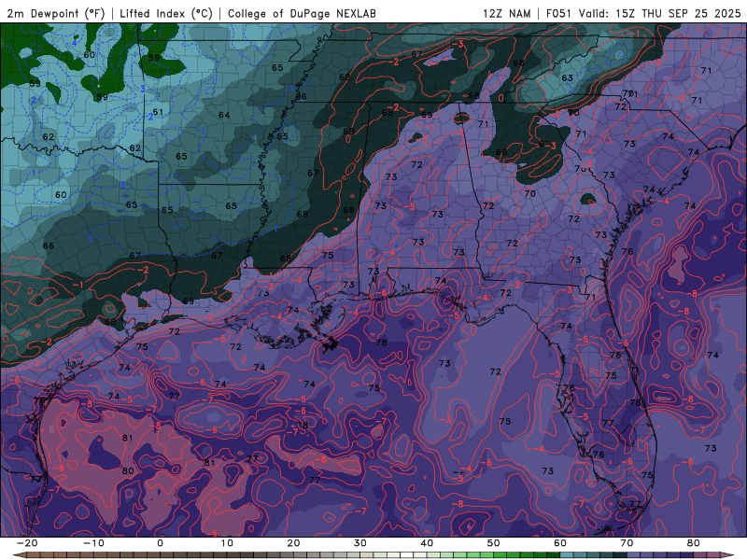Viewport: 747px width, 560px height.
Task: Click the '12Z NAM' model run label
Action: click(506, 13)
